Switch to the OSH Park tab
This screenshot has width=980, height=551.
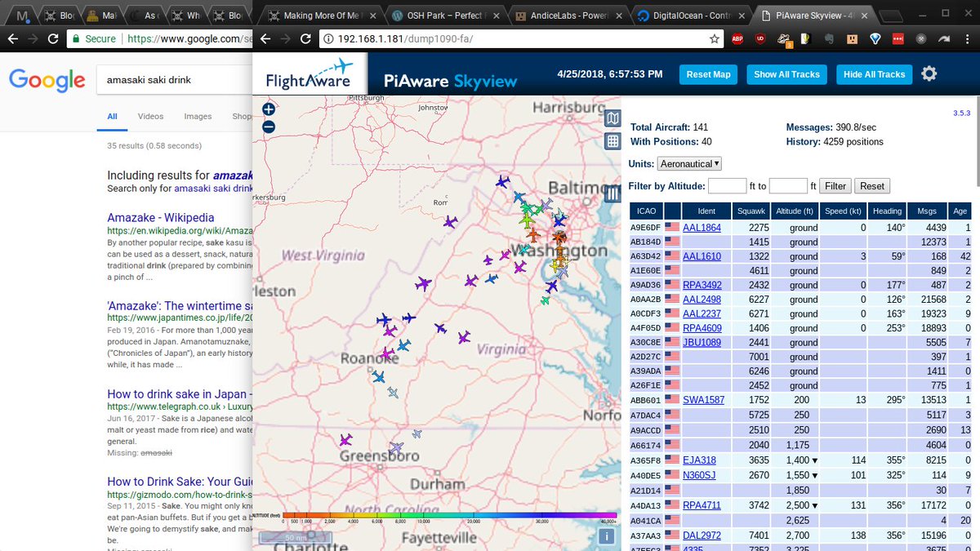[444, 15]
